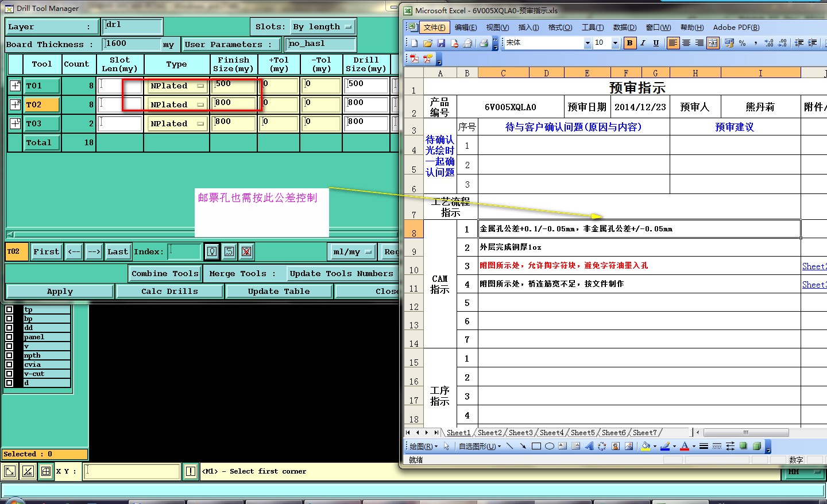
Task: Toggle the tp layer checkbox
Action: (x=9, y=309)
